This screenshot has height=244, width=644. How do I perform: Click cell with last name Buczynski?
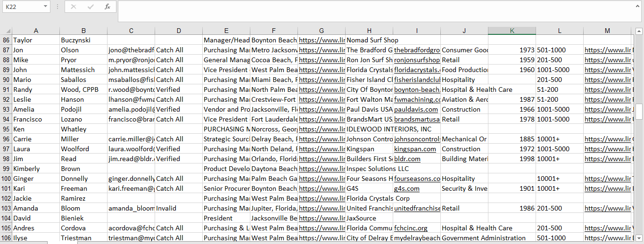[83, 40]
